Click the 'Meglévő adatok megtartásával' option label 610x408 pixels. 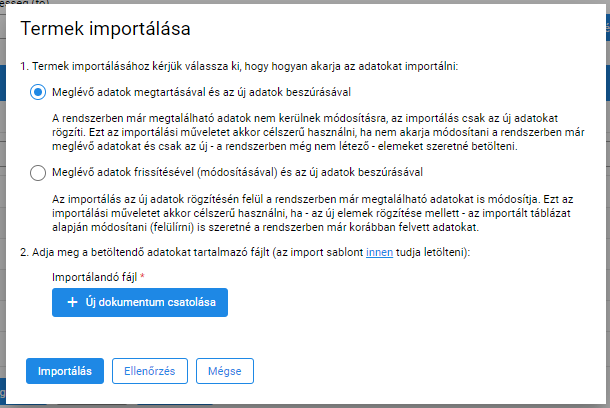tap(201, 92)
